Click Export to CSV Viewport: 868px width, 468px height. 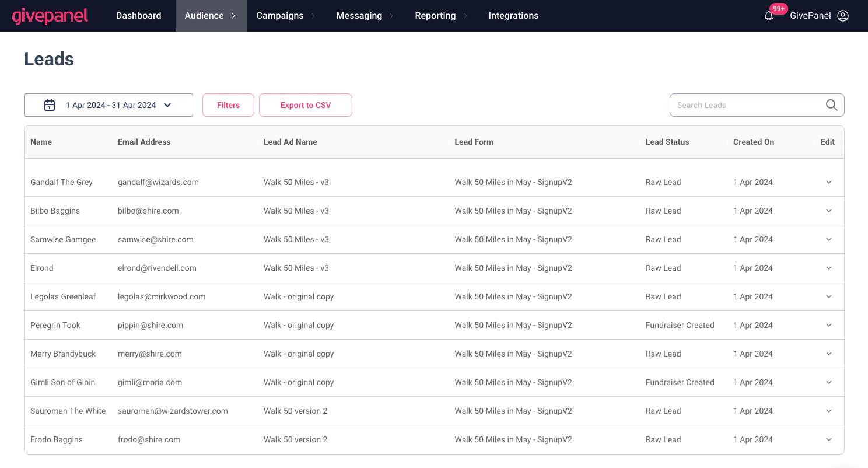click(306, 105)
